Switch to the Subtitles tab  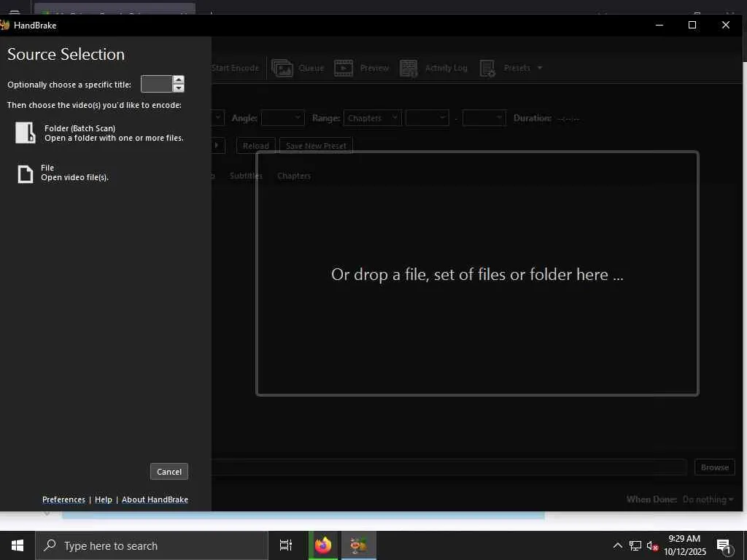[246, 176]
